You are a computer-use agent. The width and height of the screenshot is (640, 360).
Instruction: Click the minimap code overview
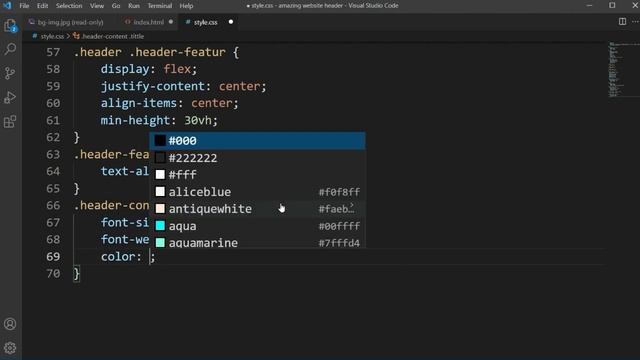coord(623,69)
